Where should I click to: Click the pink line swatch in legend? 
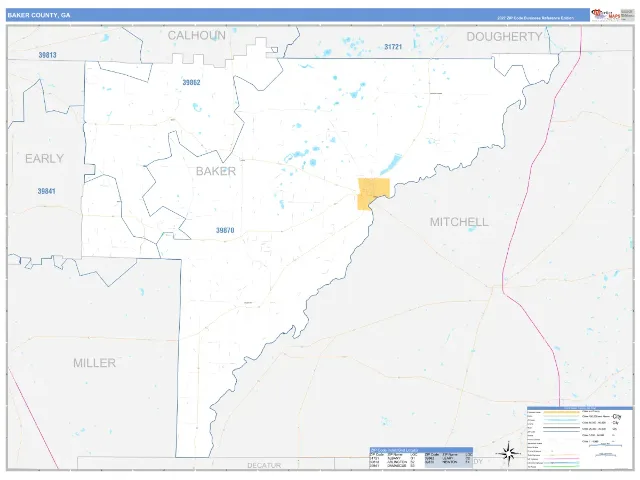(562, 458)
